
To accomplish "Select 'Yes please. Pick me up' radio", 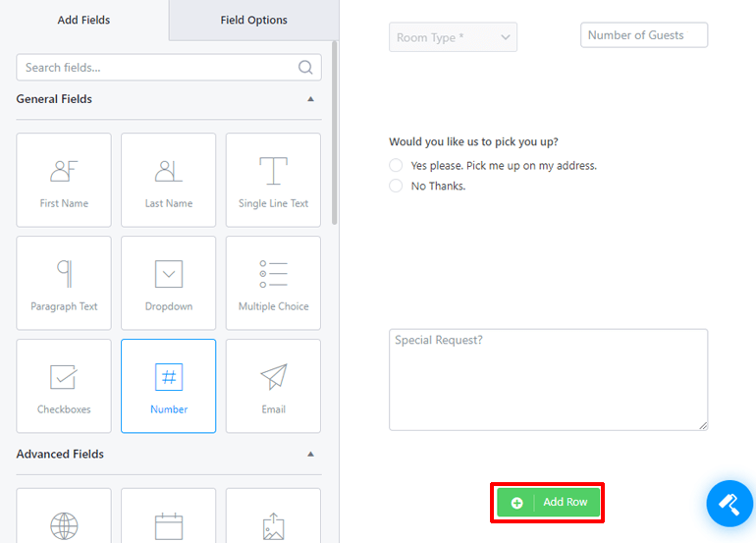I will click(x=396, y=165).
